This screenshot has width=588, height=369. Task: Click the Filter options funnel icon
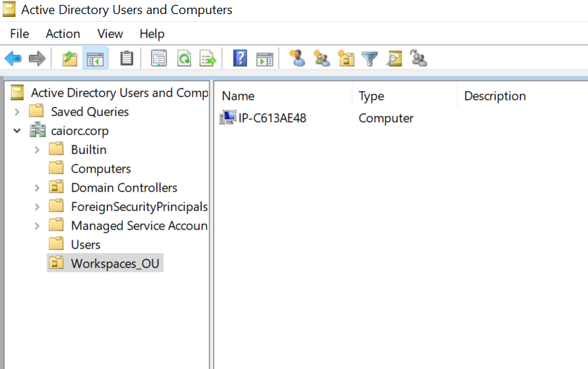(370, 59)
